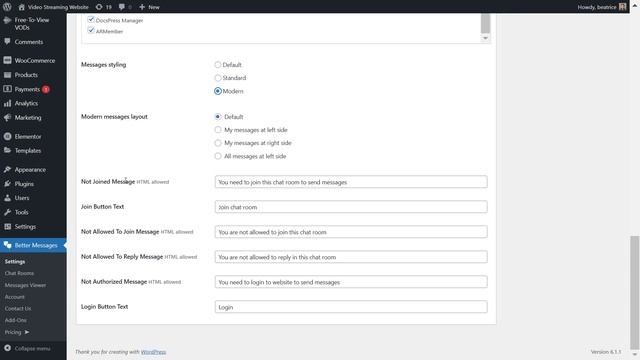
Task: Open beatrice's user avatar in the admin bar
Action: (622, 7)
